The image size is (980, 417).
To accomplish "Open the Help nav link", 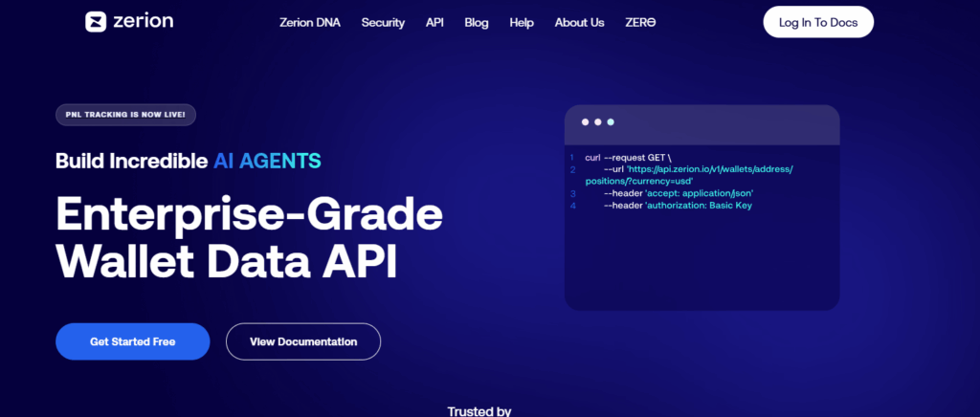I will [x=522, y=22].
